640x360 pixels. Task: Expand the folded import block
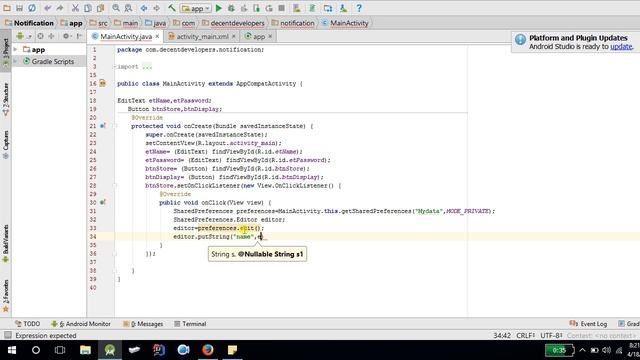coord(115,67)
